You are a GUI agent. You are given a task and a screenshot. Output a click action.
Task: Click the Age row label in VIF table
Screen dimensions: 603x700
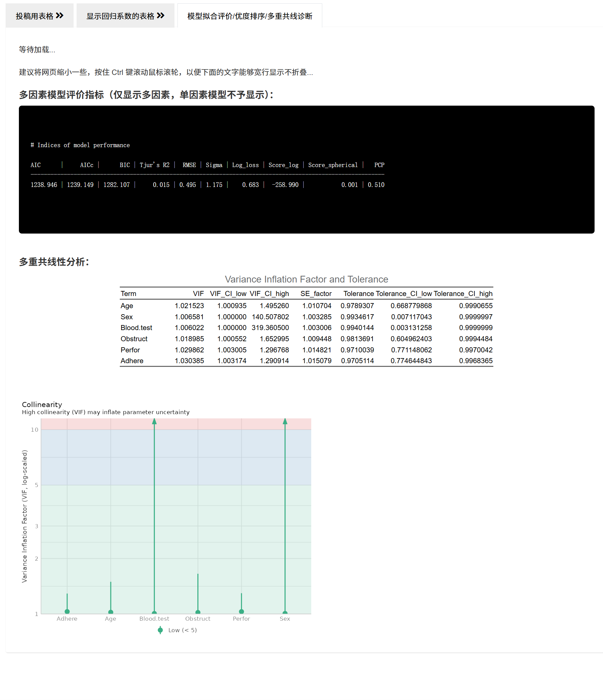pos(127,306)
